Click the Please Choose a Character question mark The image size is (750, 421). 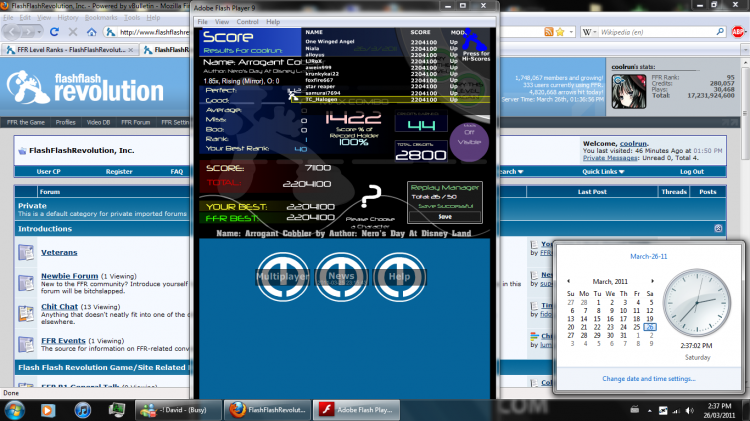pos(371,196)
